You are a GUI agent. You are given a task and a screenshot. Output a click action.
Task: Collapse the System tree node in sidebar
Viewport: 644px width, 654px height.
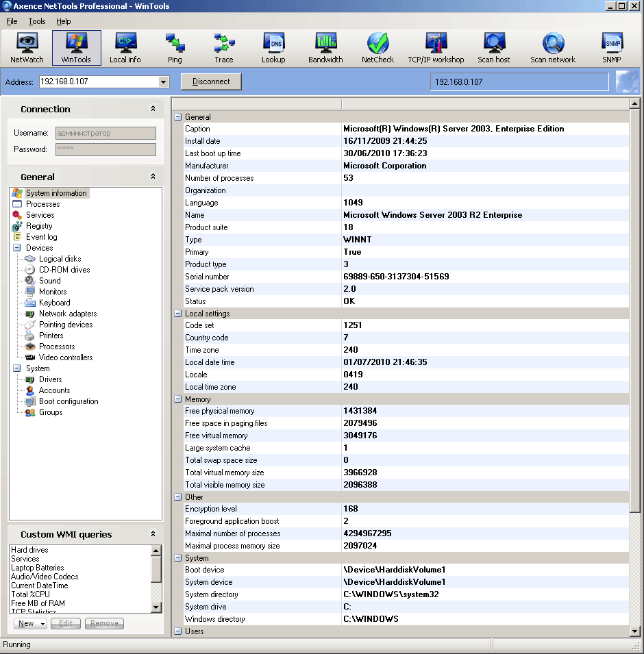[x=16, y=368]
